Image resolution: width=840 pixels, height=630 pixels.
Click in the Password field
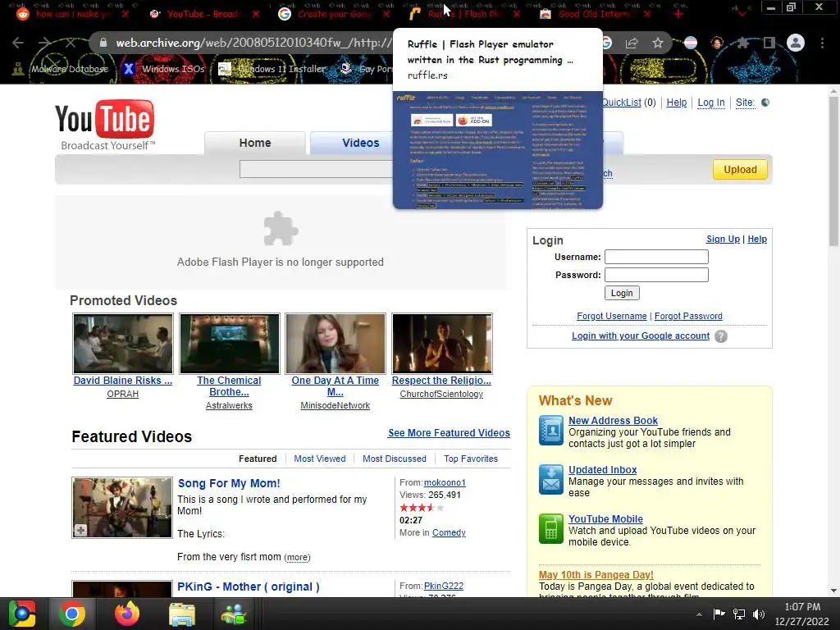click(x=656, y=275)
